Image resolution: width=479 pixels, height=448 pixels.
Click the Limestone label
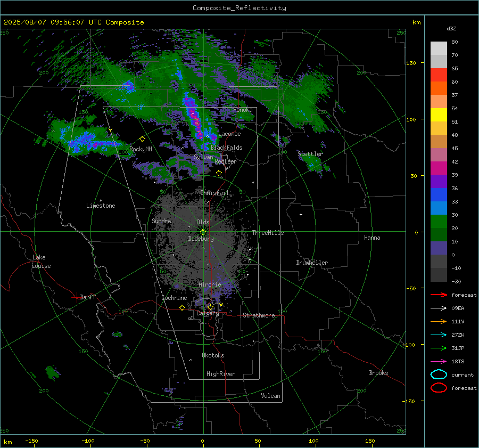coord(101,206)
